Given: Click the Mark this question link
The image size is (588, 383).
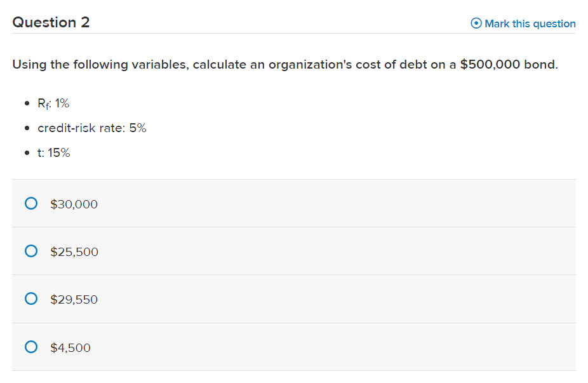Looking at the screenshot, I should 529,24.
